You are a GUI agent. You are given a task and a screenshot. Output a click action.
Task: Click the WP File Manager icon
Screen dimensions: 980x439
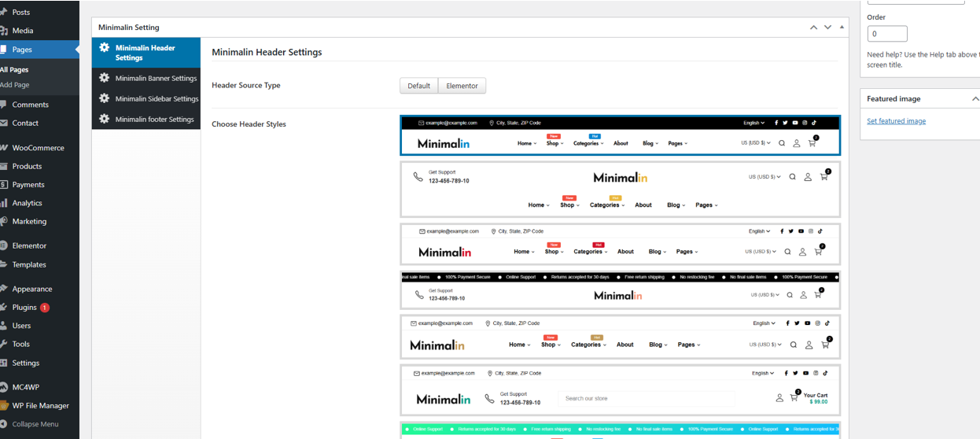point(3,406)
